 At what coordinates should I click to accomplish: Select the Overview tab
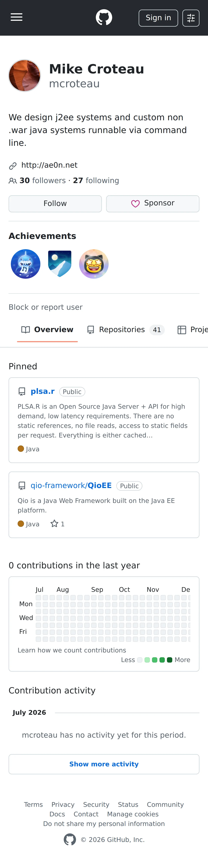pyautogui.click(x=47, y=330)
